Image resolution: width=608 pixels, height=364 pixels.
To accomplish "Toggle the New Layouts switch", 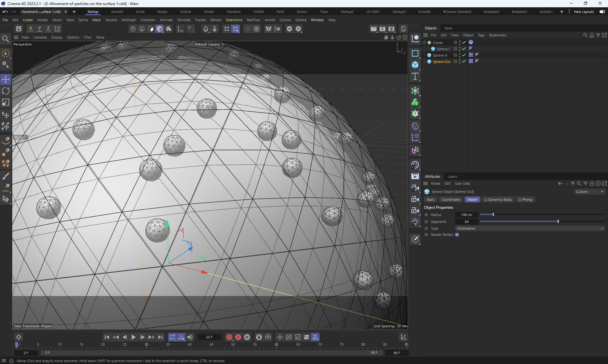I will pyautogui.click(x=602, y=12).
